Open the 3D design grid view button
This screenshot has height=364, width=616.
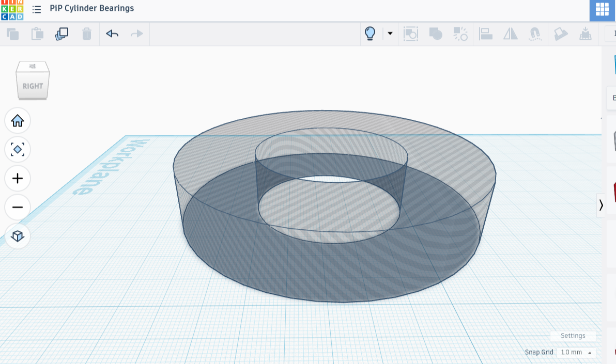coord(602,10)
